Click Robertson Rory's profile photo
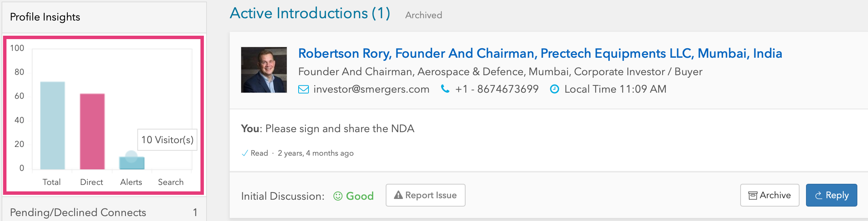Image resolution: width=868 pixels, height=221 pixels. (x=264, y=70)
